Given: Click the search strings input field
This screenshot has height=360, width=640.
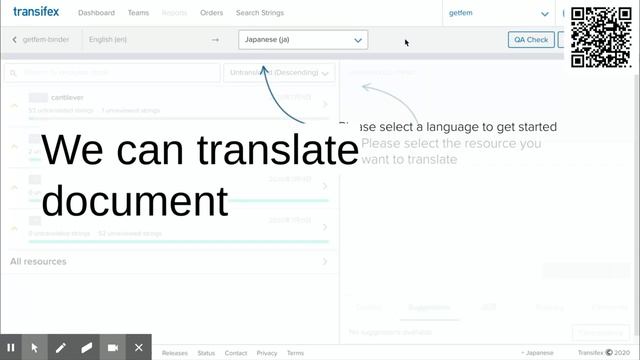Looking at the screenshot, I should [x=112, y=73].
